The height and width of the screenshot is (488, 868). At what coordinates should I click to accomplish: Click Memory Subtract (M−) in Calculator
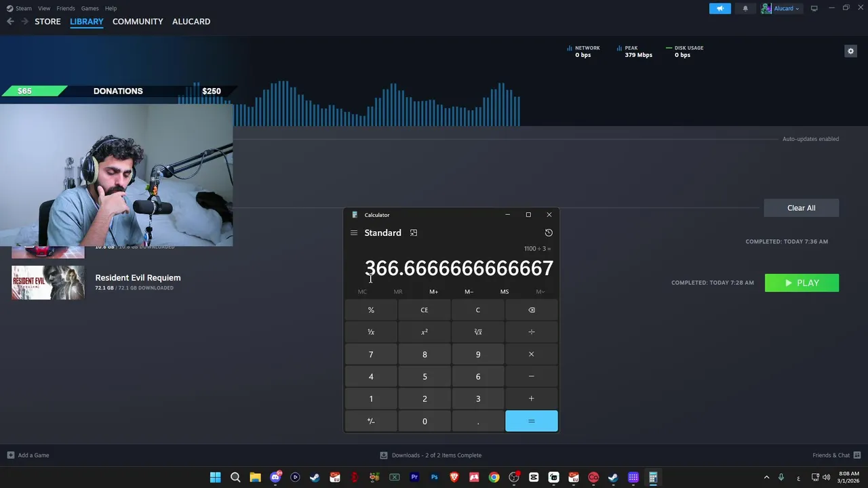tap(469, 292)
